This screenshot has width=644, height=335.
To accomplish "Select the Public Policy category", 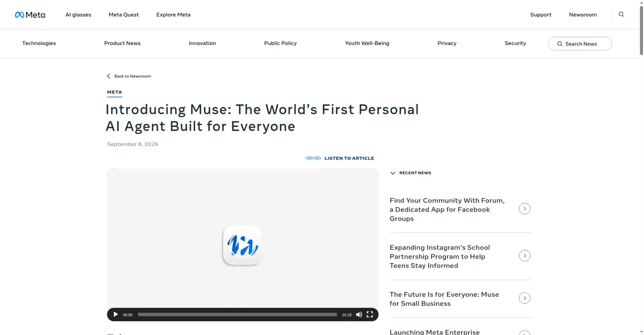I will [x=280, y=43].
